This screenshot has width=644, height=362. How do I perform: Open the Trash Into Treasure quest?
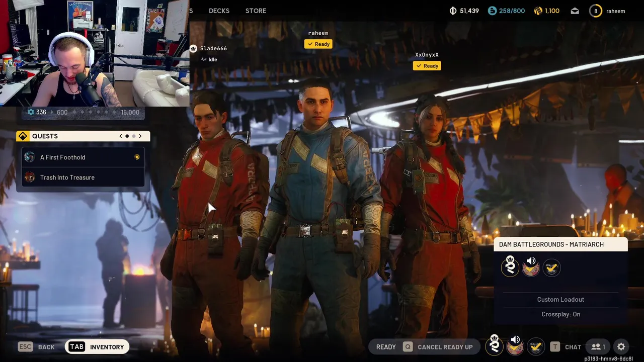tap(83, 177)
